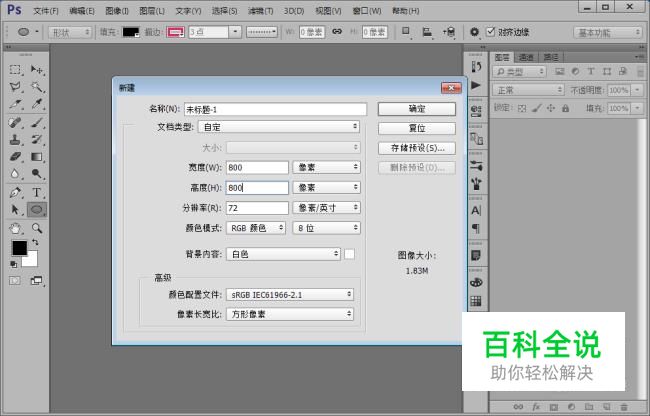Viewport: 650px width, 416px height.
Task: Select the Healing Brush tool
Action: pos(15,123)
